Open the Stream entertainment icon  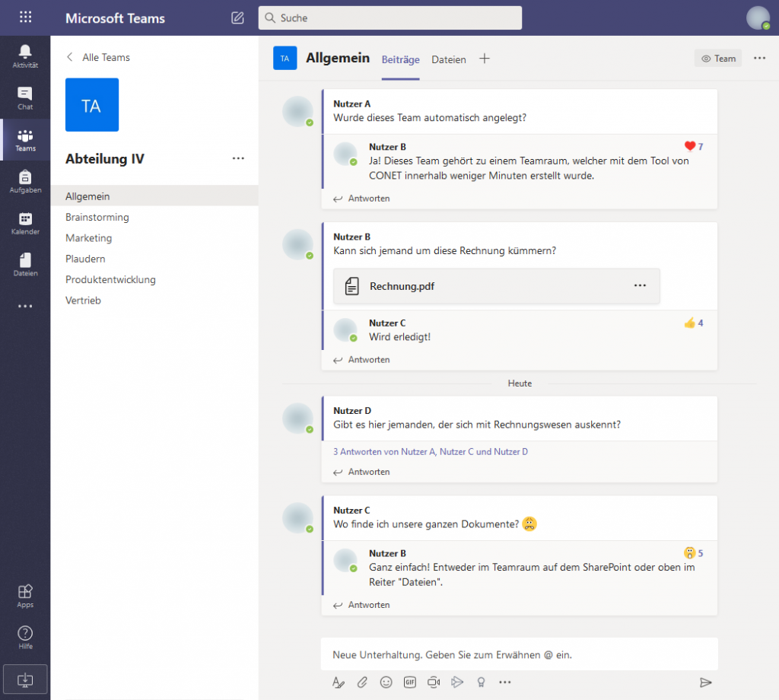click(x=457, y=682)
